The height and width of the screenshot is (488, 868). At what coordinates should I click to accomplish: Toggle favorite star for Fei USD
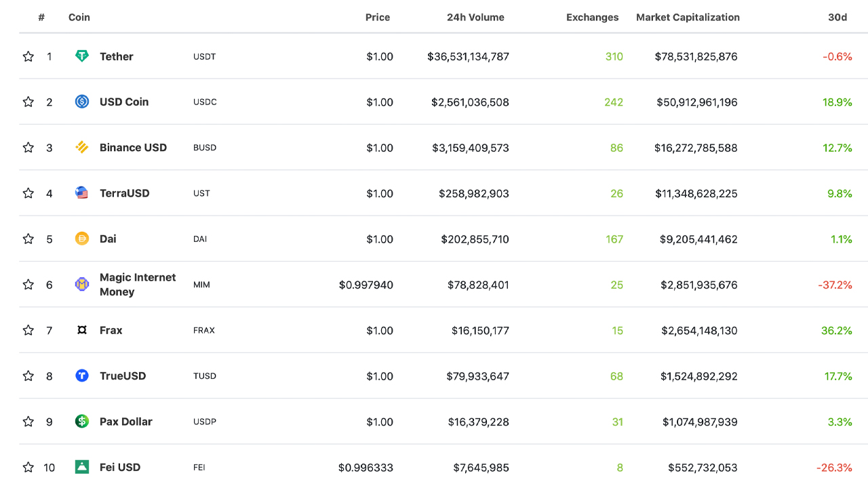click(28, 467)
